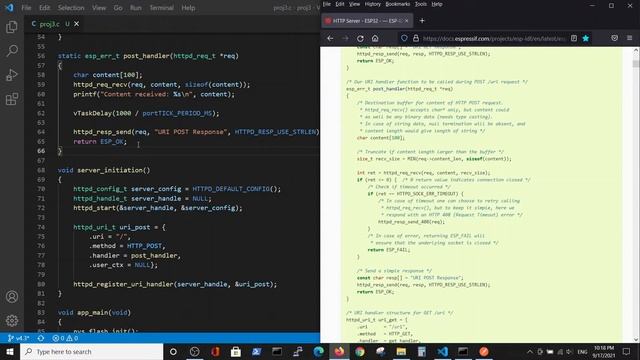Screen dimensions: 640x360
Task: Click the git branch v4.3 status item
Action: tap(18, 338)
